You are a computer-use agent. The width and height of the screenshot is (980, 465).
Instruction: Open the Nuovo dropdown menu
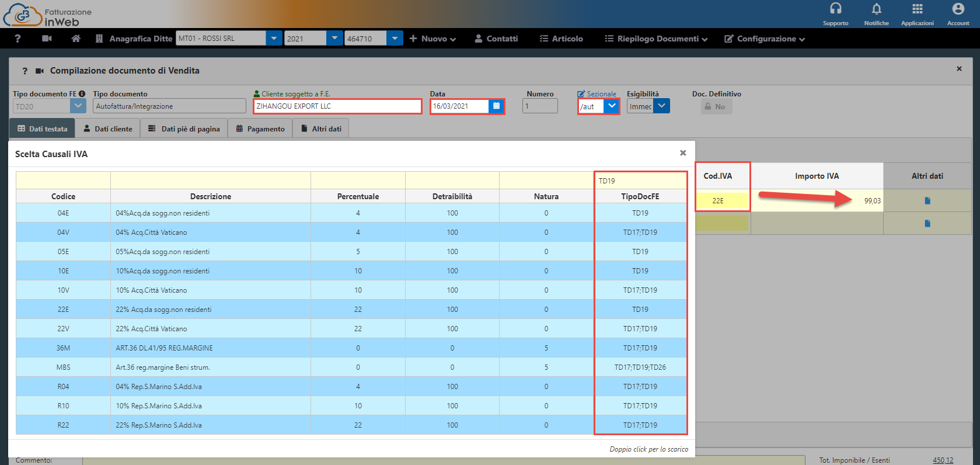click(433, 39)
